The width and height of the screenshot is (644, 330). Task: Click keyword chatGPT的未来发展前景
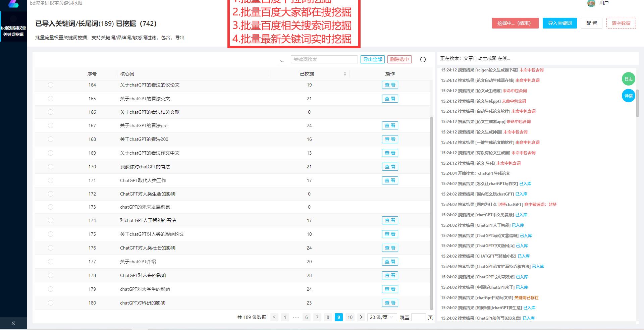coord(145,207)
